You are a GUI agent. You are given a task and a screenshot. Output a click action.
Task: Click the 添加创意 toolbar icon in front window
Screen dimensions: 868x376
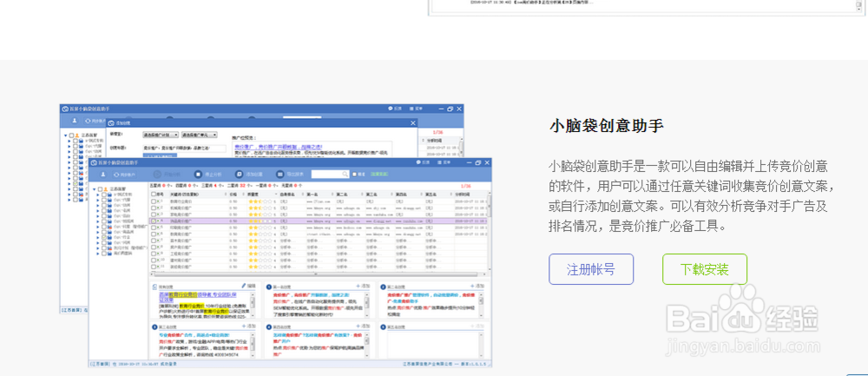pyautogui.click(x=239, y=174)
